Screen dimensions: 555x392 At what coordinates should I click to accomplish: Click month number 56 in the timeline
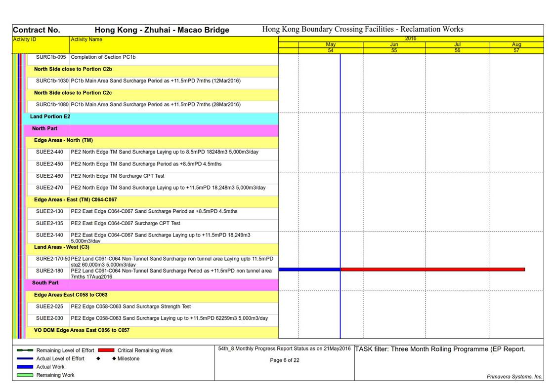(x=457, y=50)
